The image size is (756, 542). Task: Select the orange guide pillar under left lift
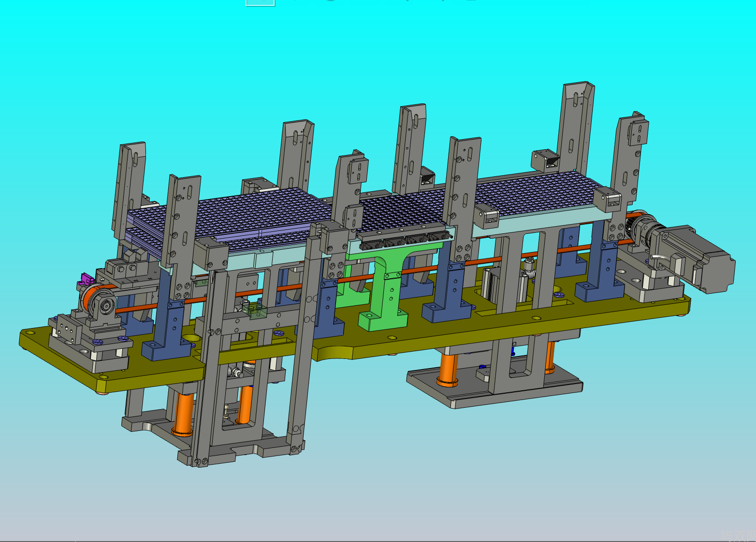[x=184, y=414]
